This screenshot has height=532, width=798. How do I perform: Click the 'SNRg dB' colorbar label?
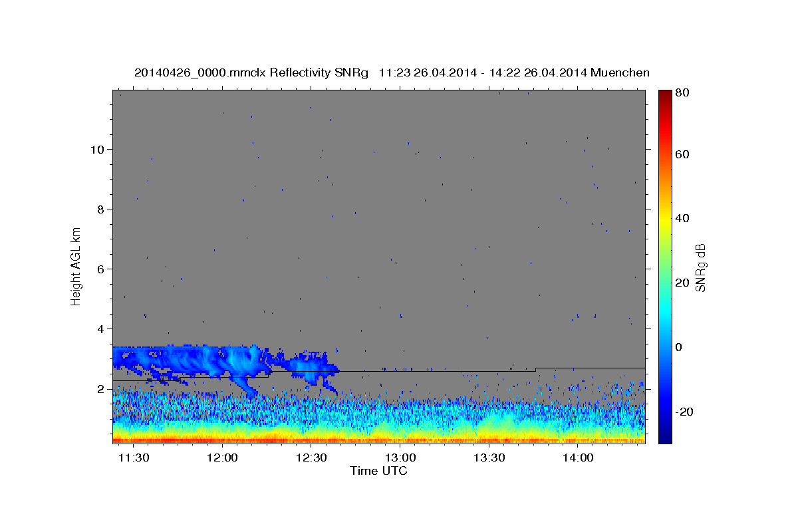(700, 267)
